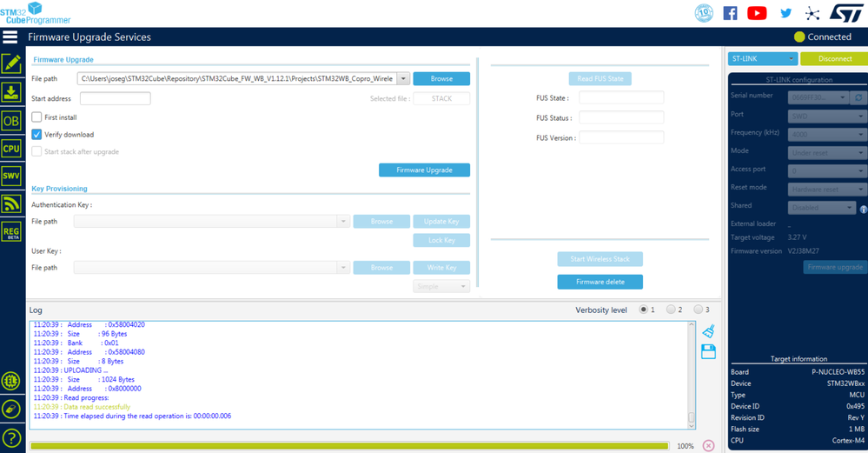This screenshot has width=868, height=453.
Task: Open the help question mark icon
Action: click(11, 438)
